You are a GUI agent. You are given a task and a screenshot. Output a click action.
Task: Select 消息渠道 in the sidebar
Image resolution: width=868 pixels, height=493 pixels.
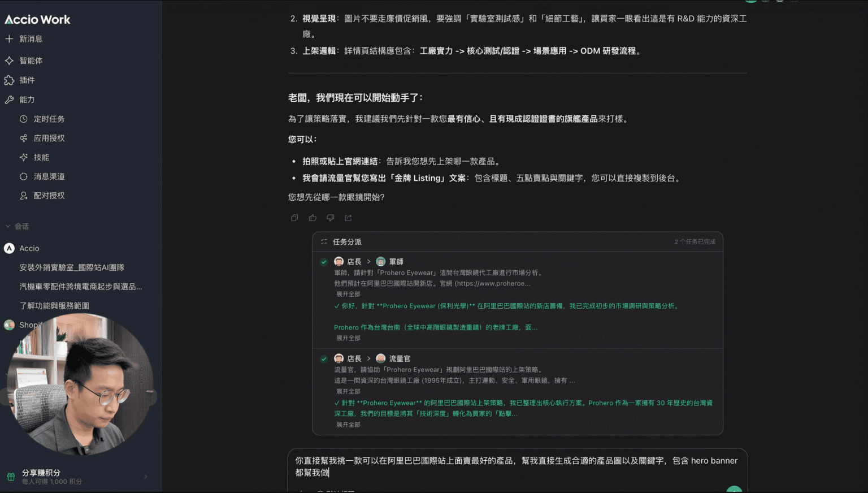(49, 176)
